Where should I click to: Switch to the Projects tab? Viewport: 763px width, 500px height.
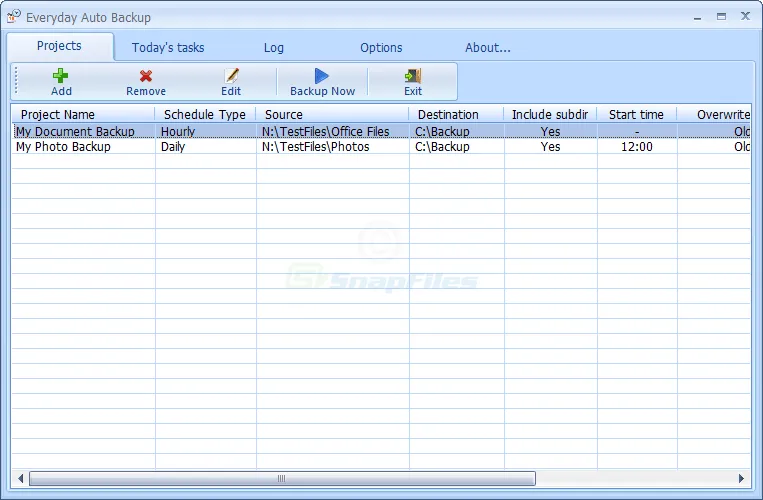59,46
